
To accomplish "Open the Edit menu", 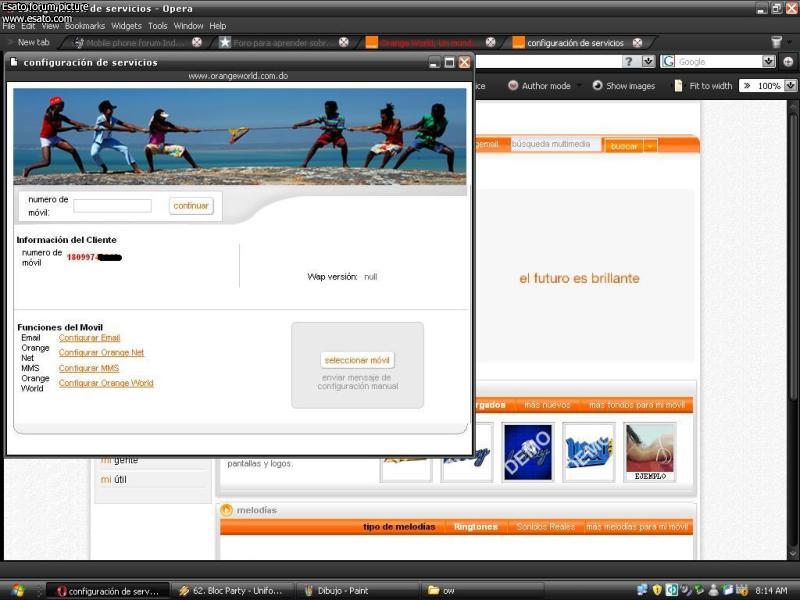I will click(28, 26).
